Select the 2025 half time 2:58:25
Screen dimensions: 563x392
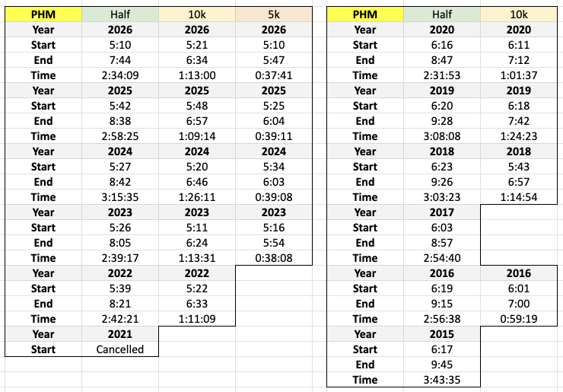[120, 136]
